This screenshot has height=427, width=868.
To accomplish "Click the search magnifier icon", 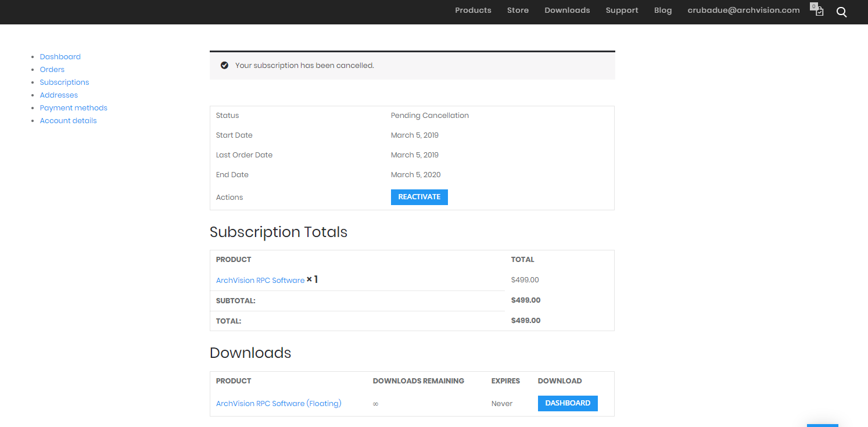I will click(x=841, y=12).
